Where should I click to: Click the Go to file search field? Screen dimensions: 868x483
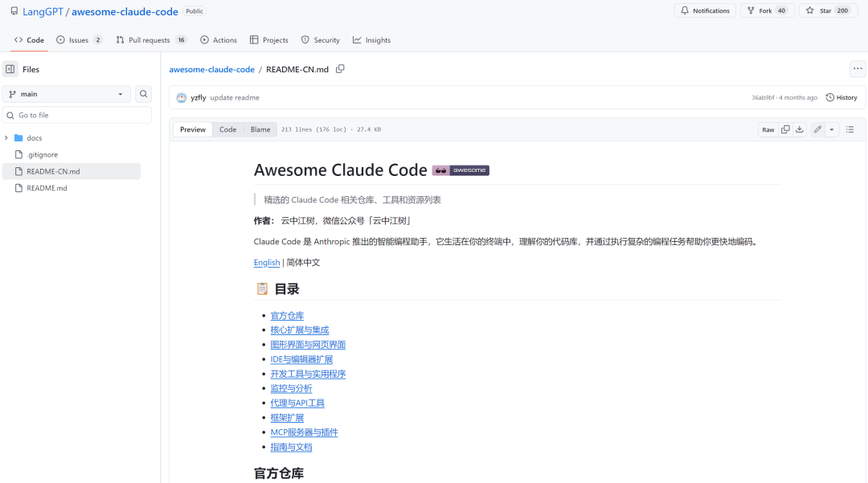tap(76, 115)
